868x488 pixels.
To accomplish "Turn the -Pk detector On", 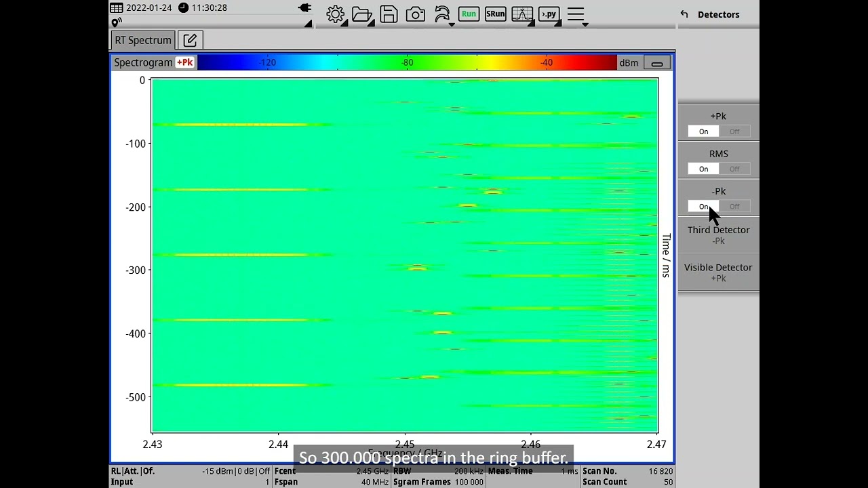I will click(703, 206).
